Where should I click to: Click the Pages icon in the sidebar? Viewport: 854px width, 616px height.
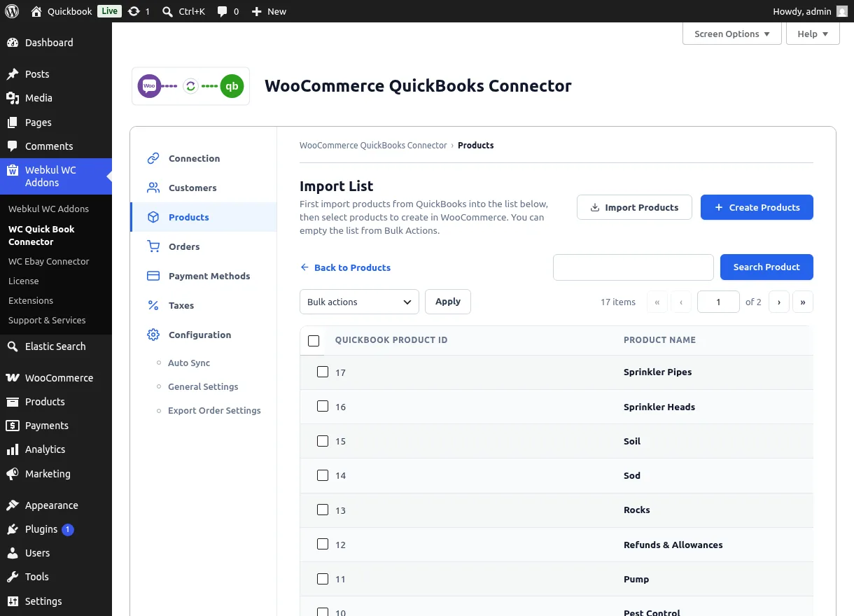pos(13,122)
